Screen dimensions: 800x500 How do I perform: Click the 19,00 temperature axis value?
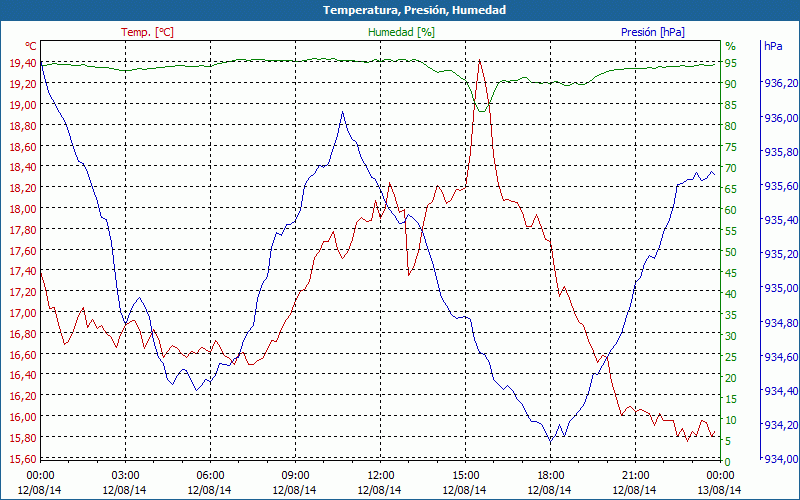(x=22, y=105)
